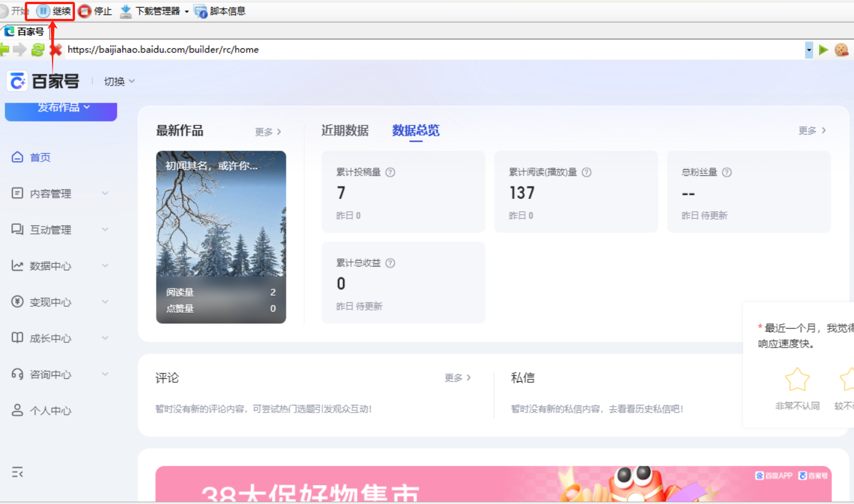
Task: Click the green refresh icon
Action: (x=38, y=50)
